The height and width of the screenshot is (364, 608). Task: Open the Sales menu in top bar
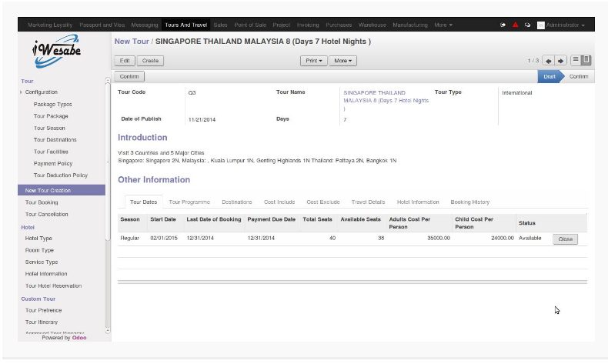tap(220, 25)
